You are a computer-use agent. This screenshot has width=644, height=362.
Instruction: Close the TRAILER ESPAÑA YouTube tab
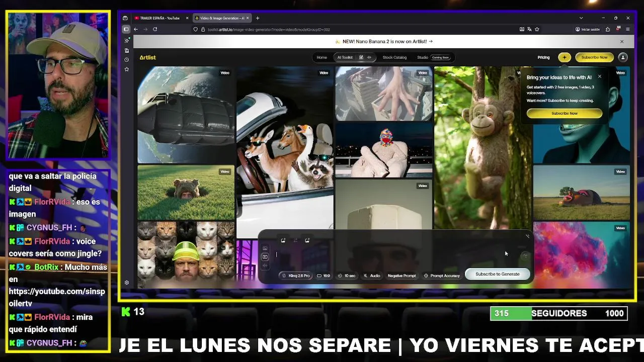(187, 18)
